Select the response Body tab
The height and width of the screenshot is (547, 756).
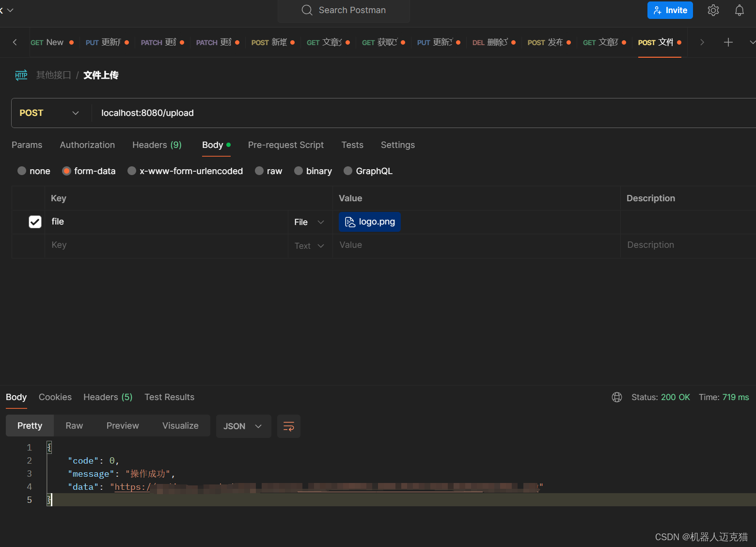(x=16, y=397)
